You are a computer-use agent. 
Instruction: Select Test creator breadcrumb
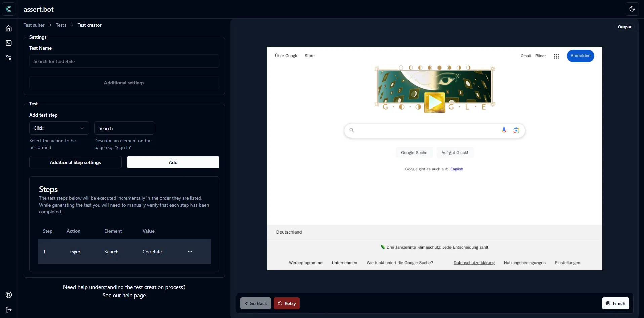point(90,25)
